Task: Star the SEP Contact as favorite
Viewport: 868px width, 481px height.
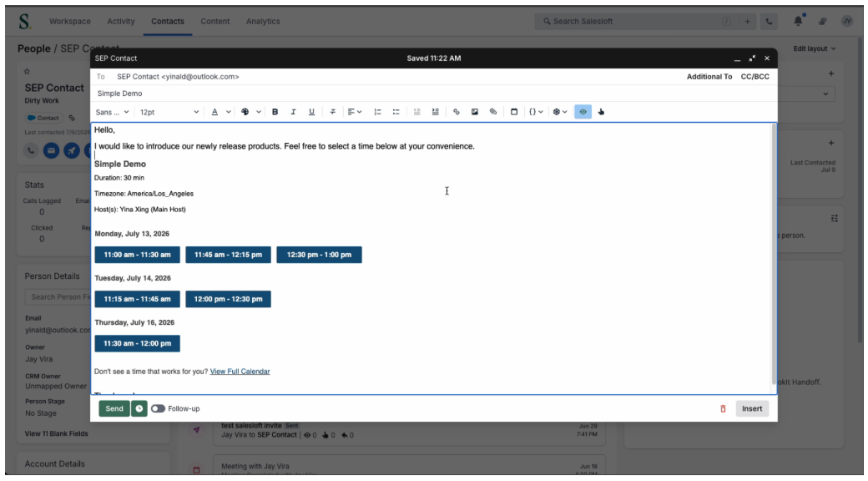Action: click(27, 72)
